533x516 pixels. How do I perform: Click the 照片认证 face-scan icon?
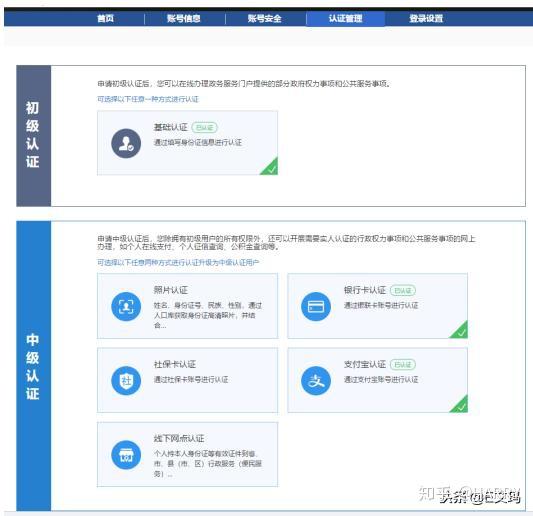pos(126,306)
